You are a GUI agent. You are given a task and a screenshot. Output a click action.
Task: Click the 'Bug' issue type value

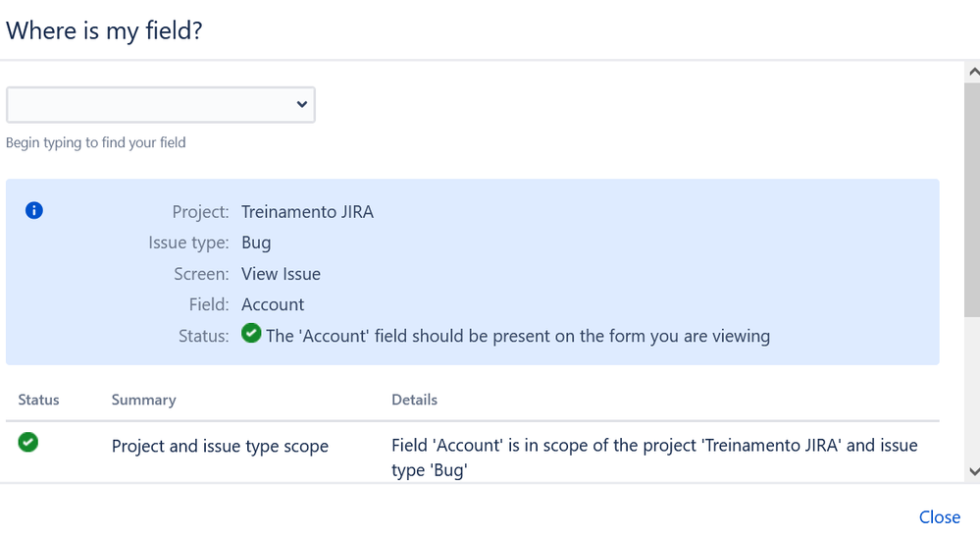pos(256,243)
